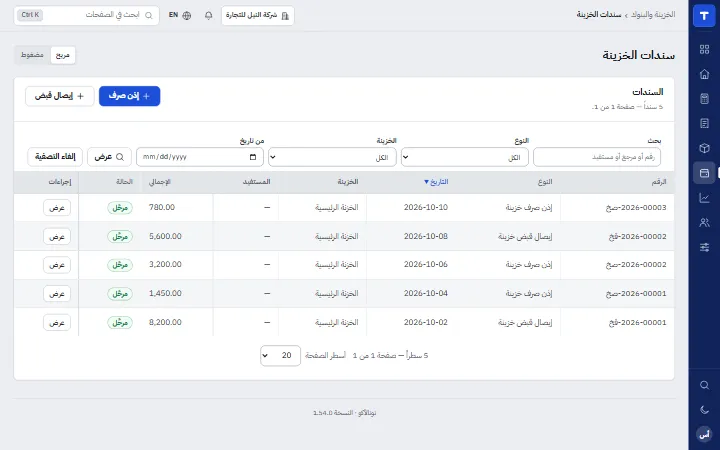Click the date cell 2026-10-04
This screenshot has width=720, height=450.
426,293
